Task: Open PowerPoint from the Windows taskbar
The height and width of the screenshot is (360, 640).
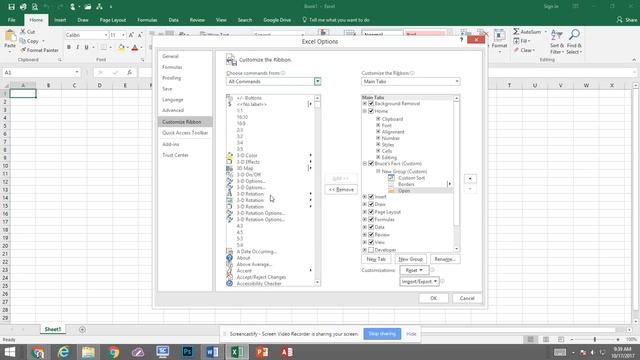Action: click(262, 352)
